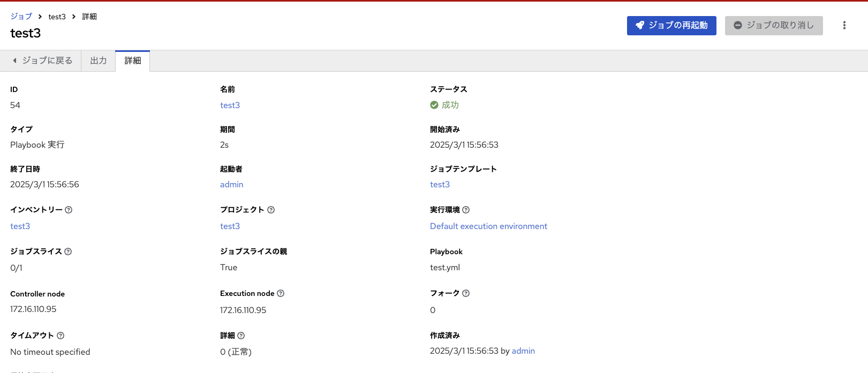Click the ジョブ breadcrumb link
The image size is (868, 373).
tap(21, 17)
